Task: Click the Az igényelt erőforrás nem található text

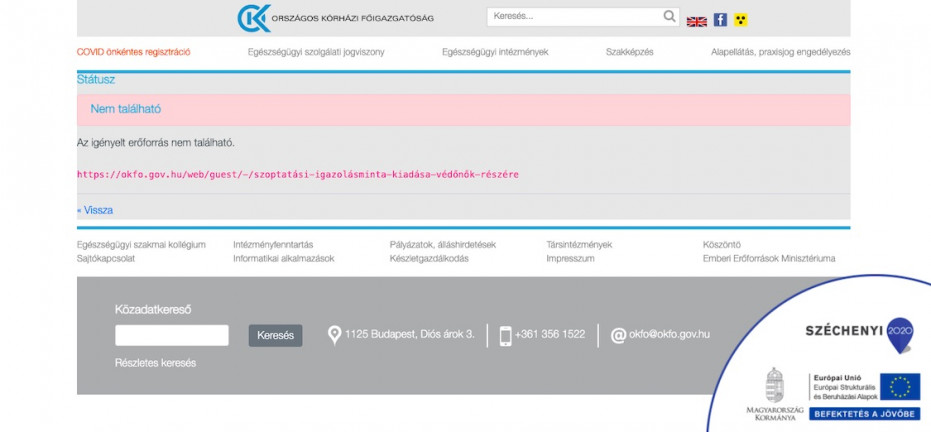Action: tap(156, 143)
